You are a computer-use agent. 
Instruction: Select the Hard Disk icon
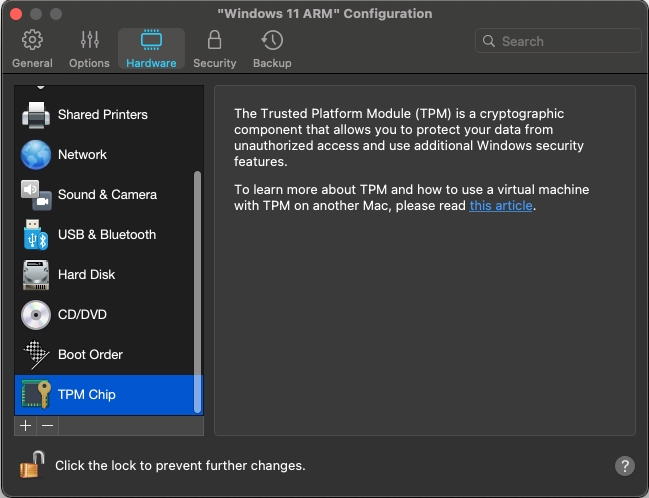[36, 275]
